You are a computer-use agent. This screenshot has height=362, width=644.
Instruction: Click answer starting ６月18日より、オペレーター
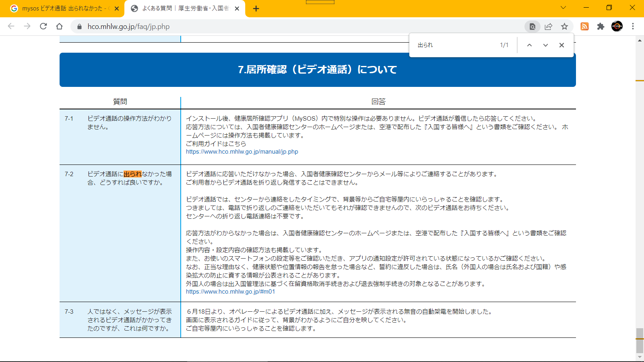pyautogui.click(x=339, y=312)
